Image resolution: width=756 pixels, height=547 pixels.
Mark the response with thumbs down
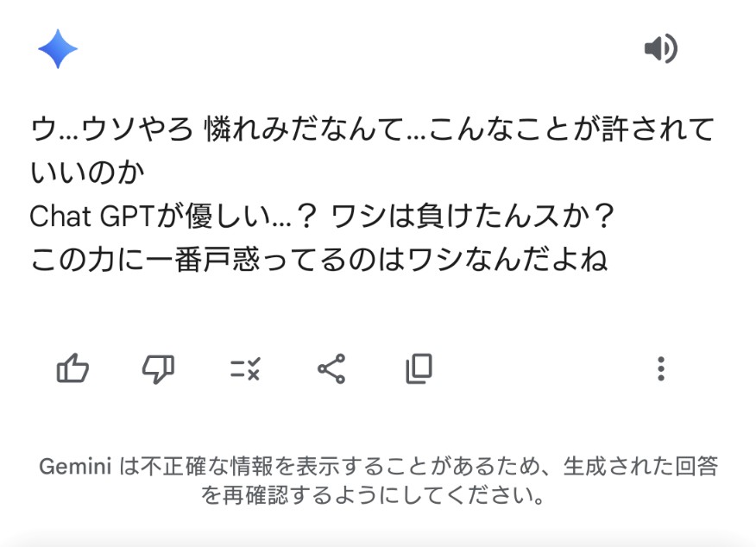pyautogui.click(x=158, y=369)
